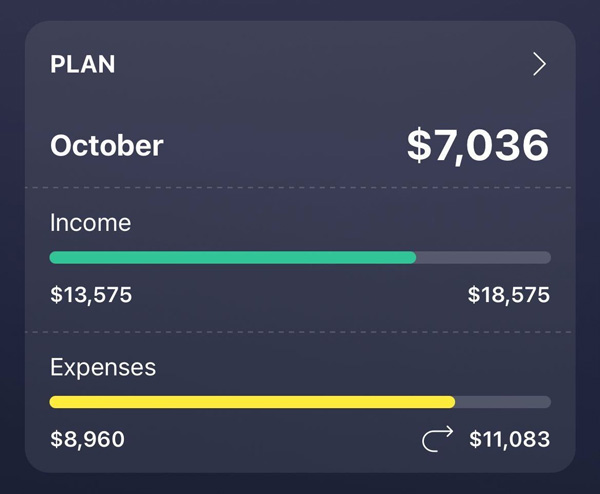Click the curved arrow icon beside $11,083
Viewport: 600px width, 494px height.
[x=437, y=438]
